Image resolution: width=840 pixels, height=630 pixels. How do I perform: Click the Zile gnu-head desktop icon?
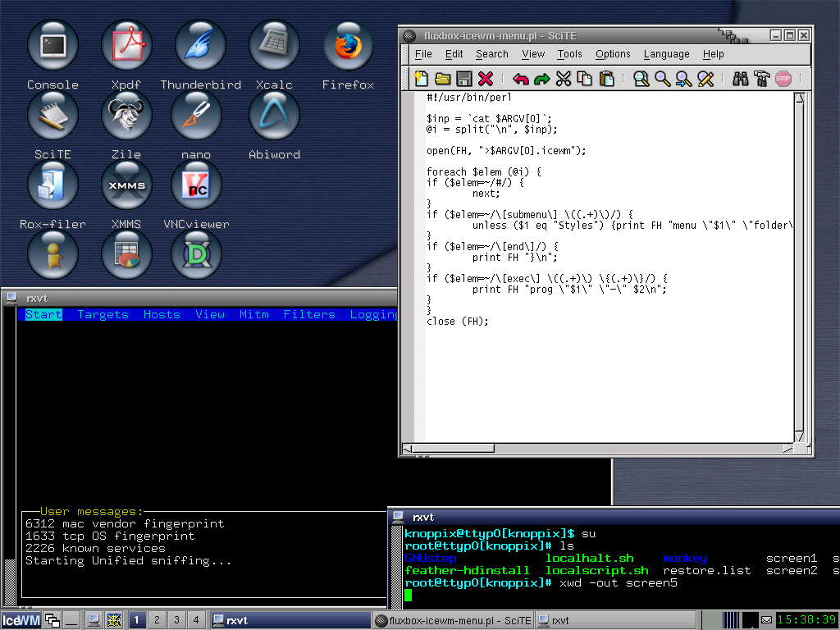pos(126,115)
